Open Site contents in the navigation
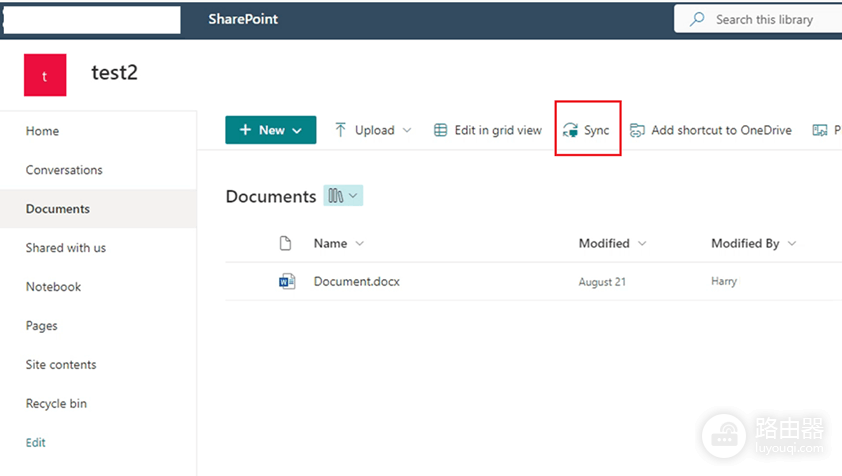 tap(61, 365)
